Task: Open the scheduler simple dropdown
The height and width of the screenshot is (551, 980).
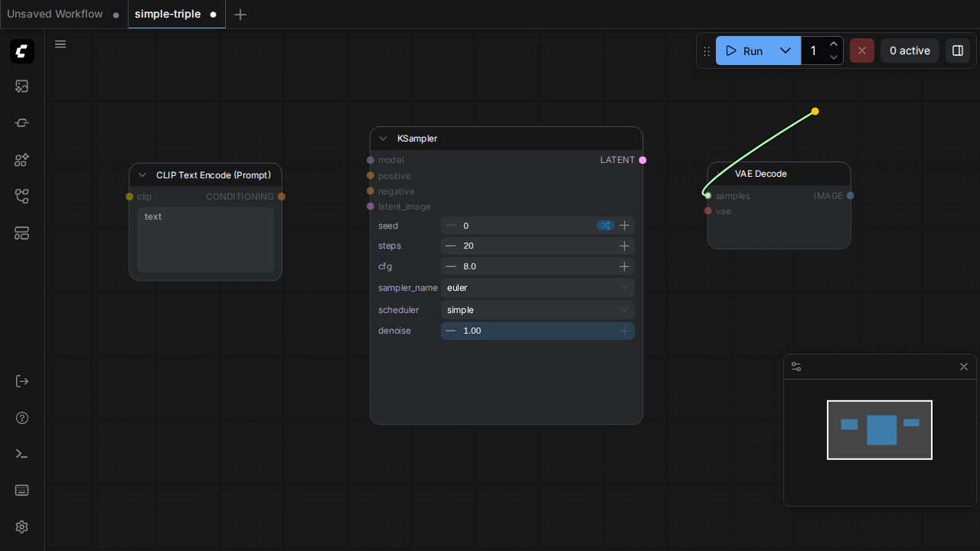Action: [537, 310]
